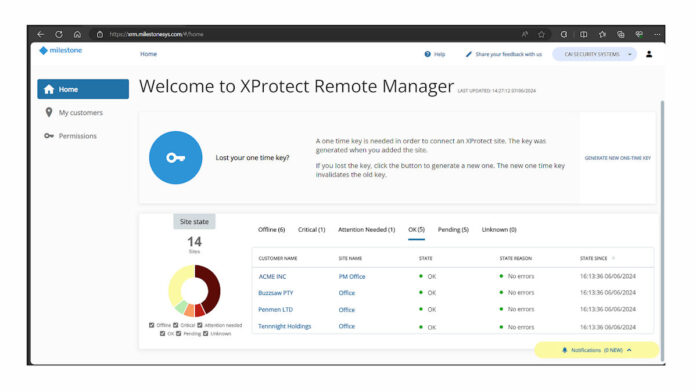696x392 pixels.
Task: Click the page vertical scrollbar
Action: (662, 231)
